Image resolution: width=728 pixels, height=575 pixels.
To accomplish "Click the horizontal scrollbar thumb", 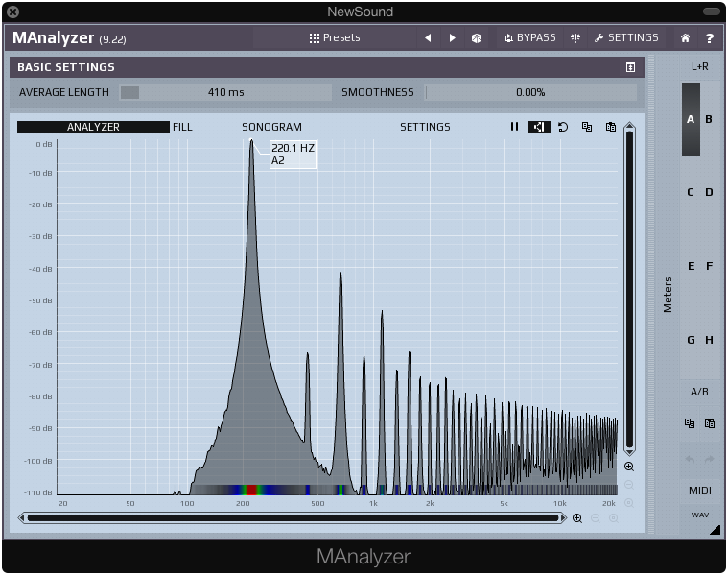I will pos(293,517).
